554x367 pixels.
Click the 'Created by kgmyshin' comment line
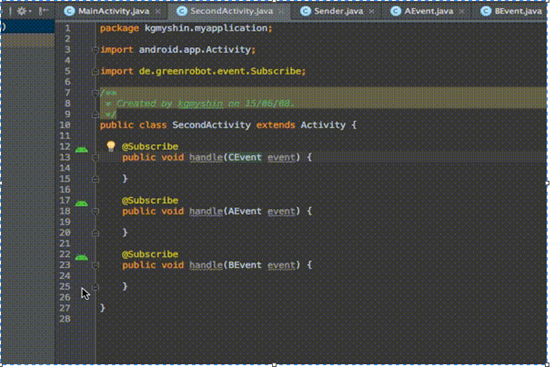(x=200, y=103)
